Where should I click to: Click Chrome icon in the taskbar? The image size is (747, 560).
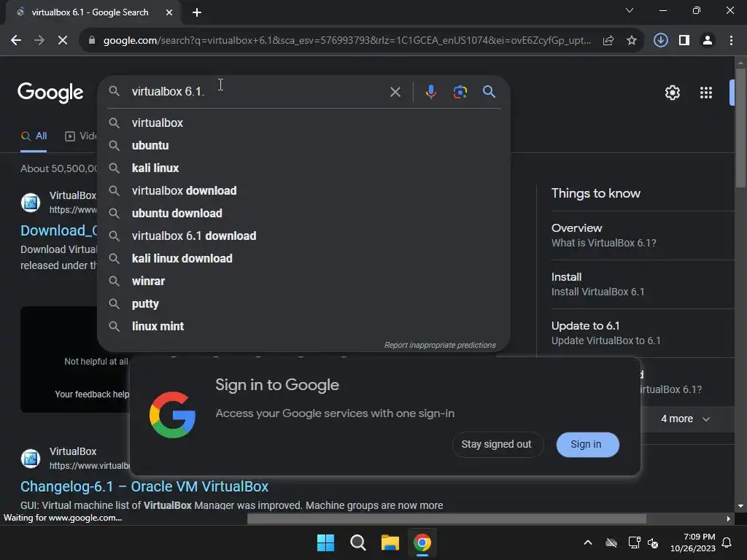(422, 542)
